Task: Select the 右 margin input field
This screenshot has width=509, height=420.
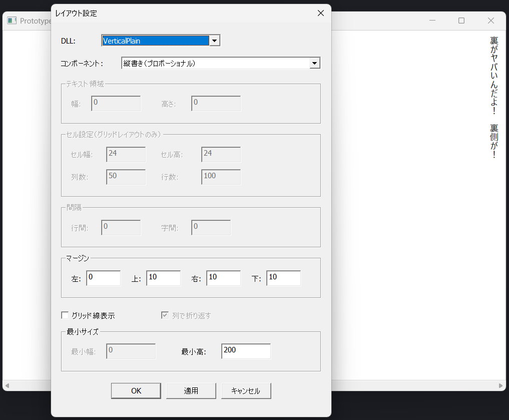Action: 223,278
